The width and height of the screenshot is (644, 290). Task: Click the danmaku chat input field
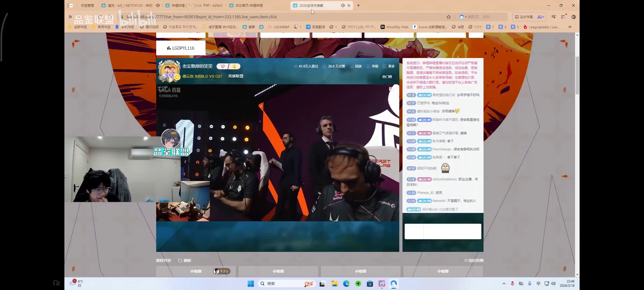[452, 231]
